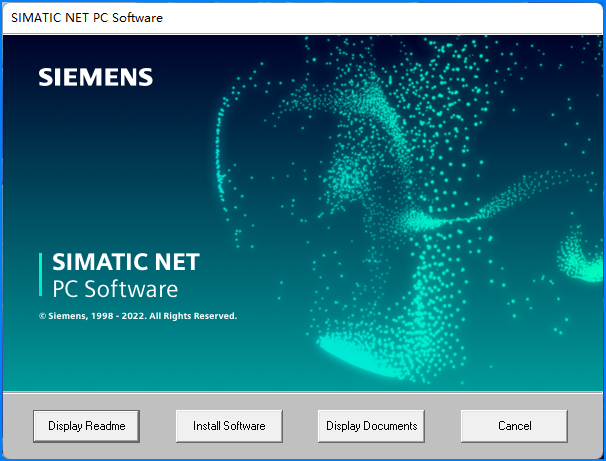Screen dimensions: 606x461
Task: Click the SIMATIC NET product heading
Action: pyautogui.click(x=126, y=262)
